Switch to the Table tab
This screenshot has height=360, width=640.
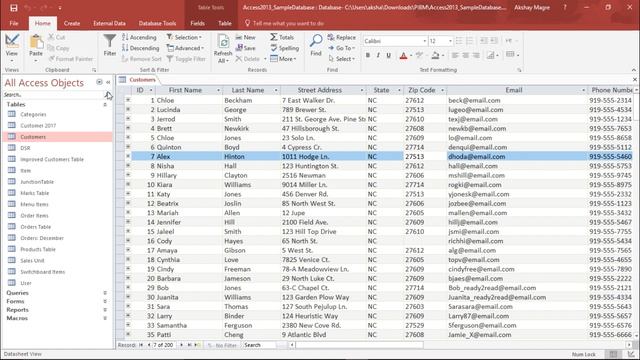click(224, 23)
